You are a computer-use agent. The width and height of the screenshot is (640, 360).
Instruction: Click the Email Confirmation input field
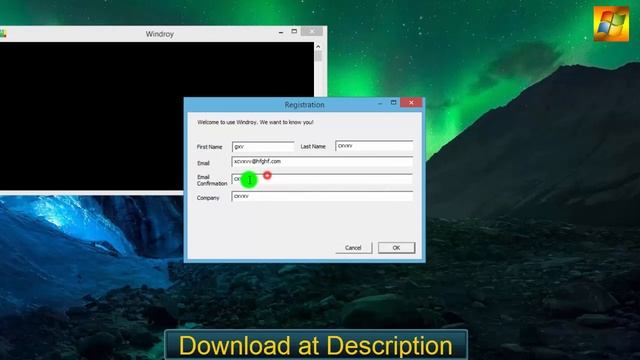[322, 179]
